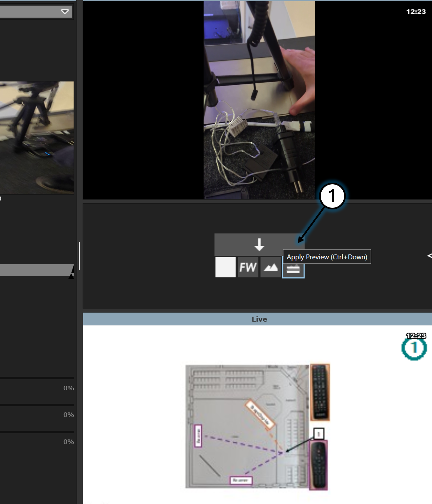Click the orange-bordered remote control image

[x=320, y=392]
